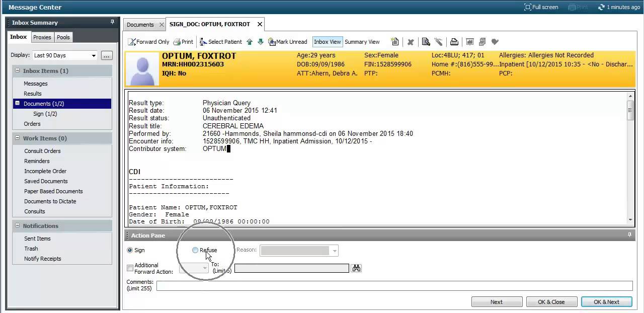644x313 pixels.
Task: Click the stacked documents icon in toolbar
Action: (x=482, y=42)
